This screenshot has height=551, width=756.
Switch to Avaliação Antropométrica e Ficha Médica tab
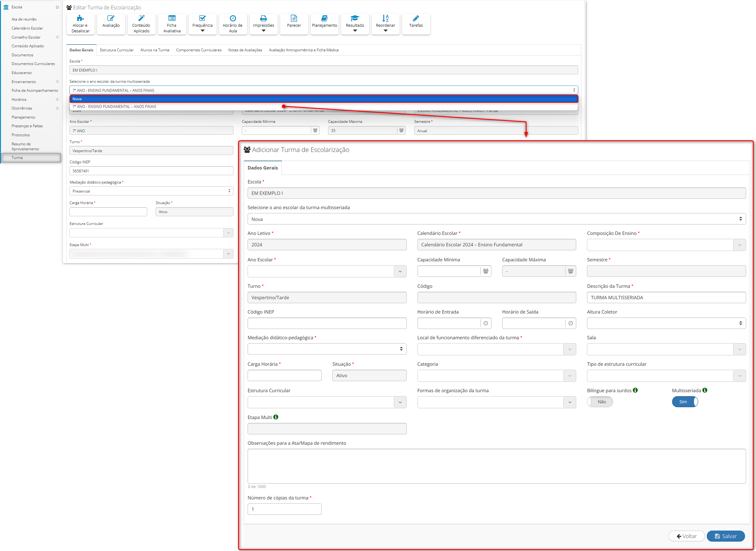[303, 50]
